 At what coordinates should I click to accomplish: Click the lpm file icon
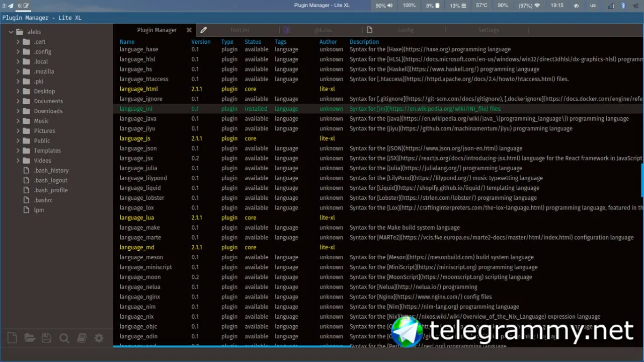point(27,210)
